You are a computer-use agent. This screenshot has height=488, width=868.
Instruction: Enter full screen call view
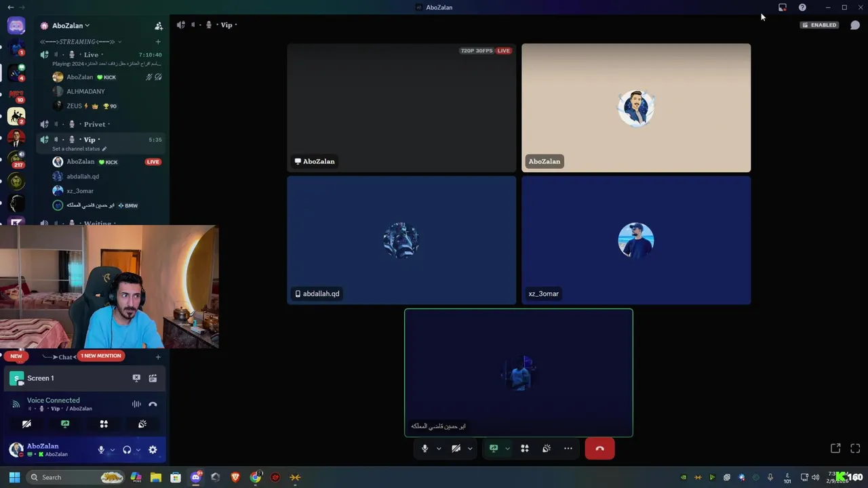[x=855, y=449]
